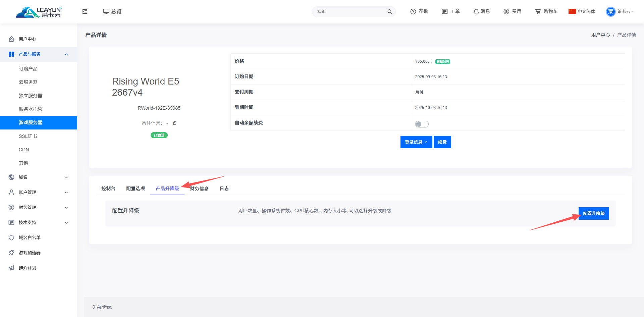The width and height of the screenshot is (644, 317).
Task: Click the 推介计划 paper plane icon
Action: pyautogui.click(x=11, y=268)
